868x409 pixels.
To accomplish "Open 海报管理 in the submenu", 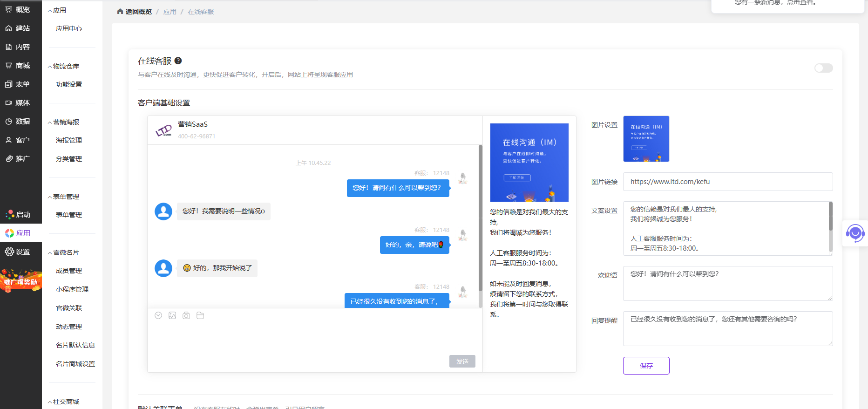I will coord(69,140).
